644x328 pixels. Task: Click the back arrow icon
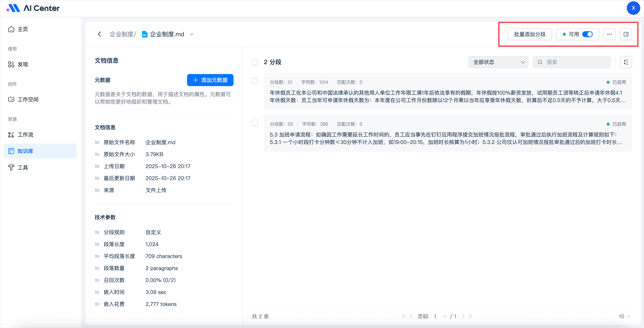100,34
